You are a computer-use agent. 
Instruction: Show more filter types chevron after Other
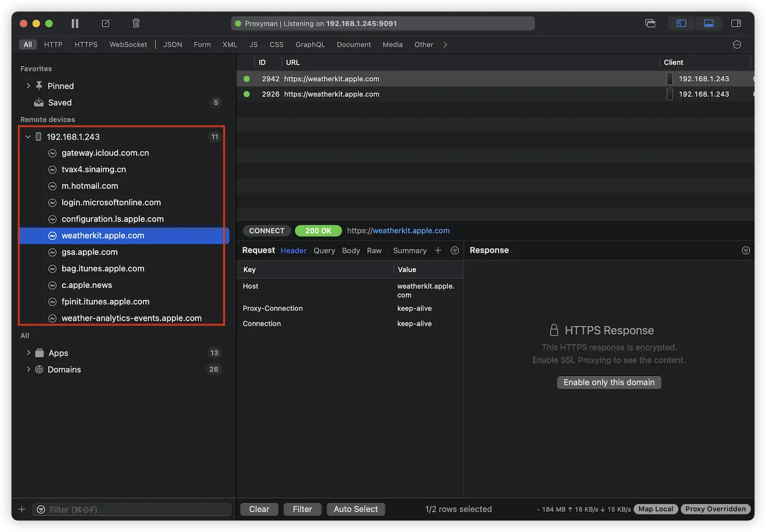(445, 45)
